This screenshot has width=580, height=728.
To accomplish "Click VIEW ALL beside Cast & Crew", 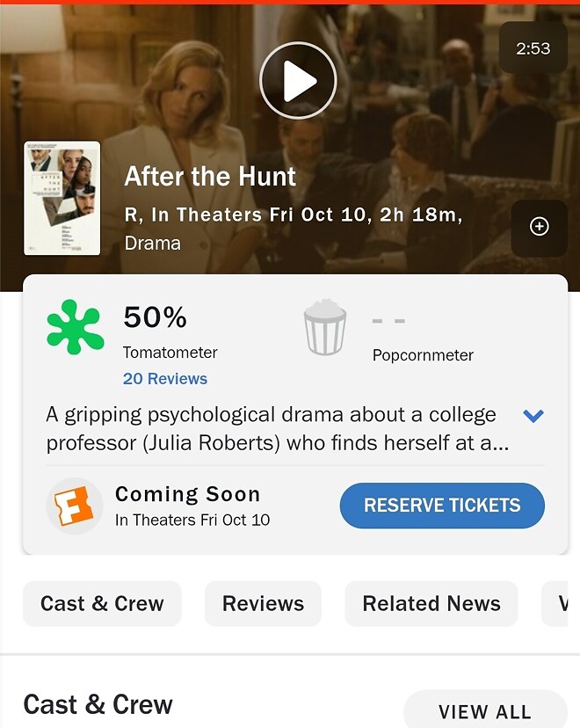I will (484, 711).
